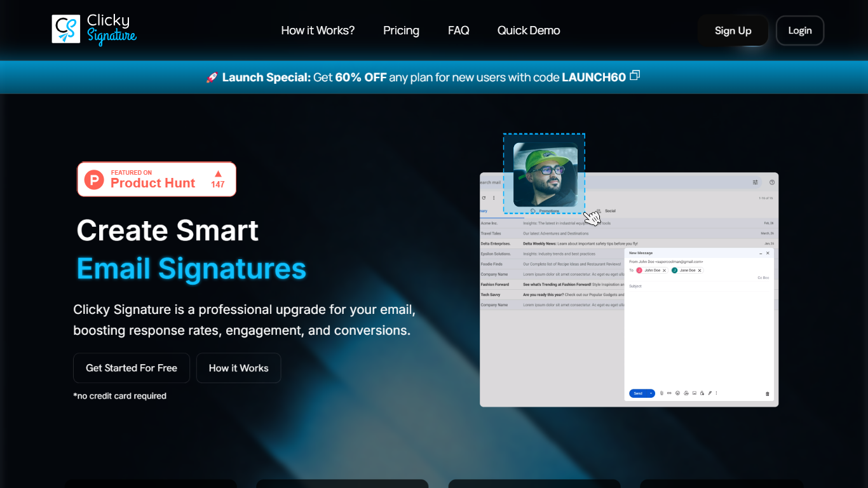Click the Sign Up button

pos(733,30)
